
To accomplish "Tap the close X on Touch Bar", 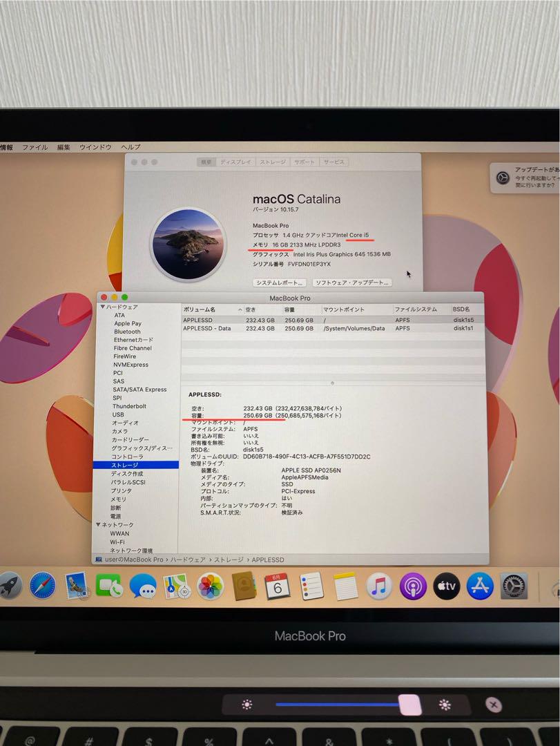I will [494, 705].
